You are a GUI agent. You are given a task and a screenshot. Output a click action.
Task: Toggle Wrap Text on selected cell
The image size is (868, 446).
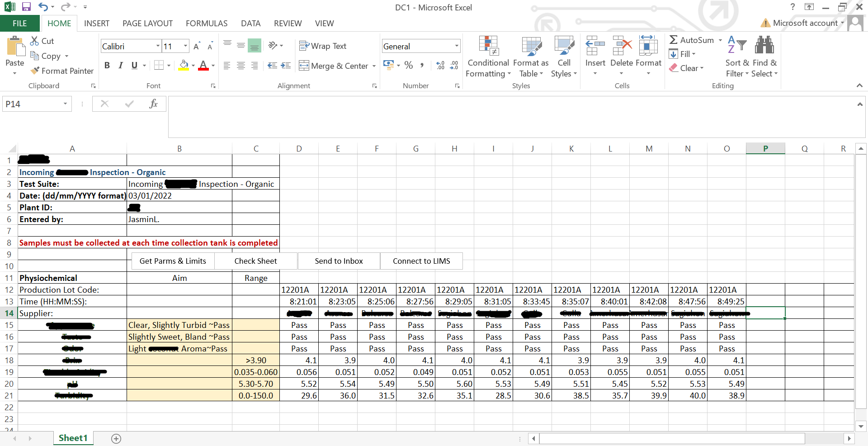(323, 46)
